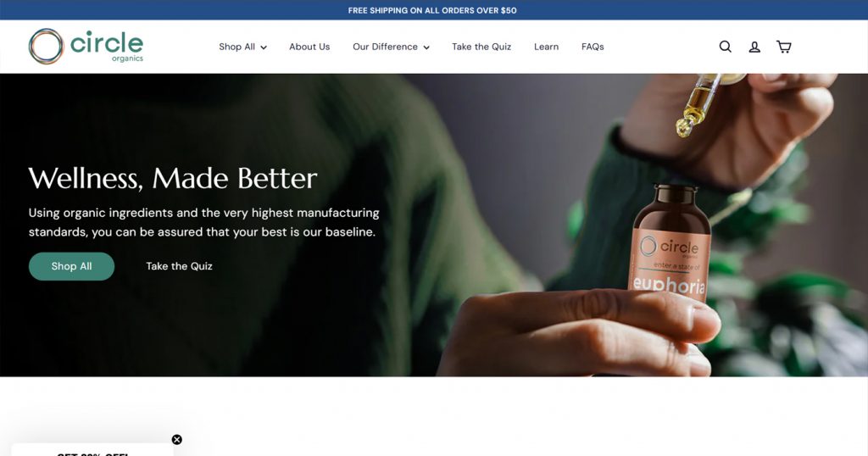View the shopping cart icon
Screen dimensions: 868x456
coord(784,47)
